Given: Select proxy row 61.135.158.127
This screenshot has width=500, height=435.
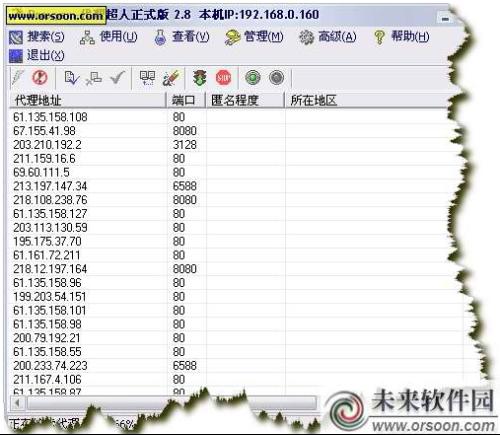Looking at the screenshot, I should [x=230, y=214].
